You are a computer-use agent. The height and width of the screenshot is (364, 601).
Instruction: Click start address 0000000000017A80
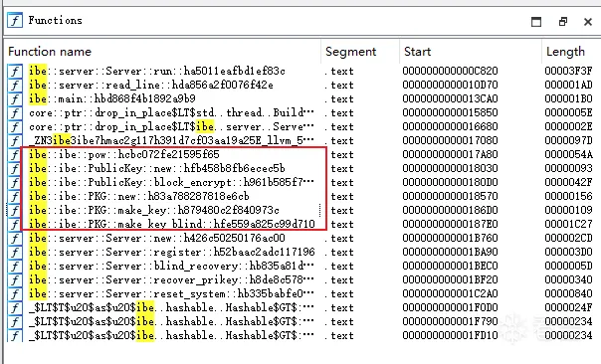(450, 155)
